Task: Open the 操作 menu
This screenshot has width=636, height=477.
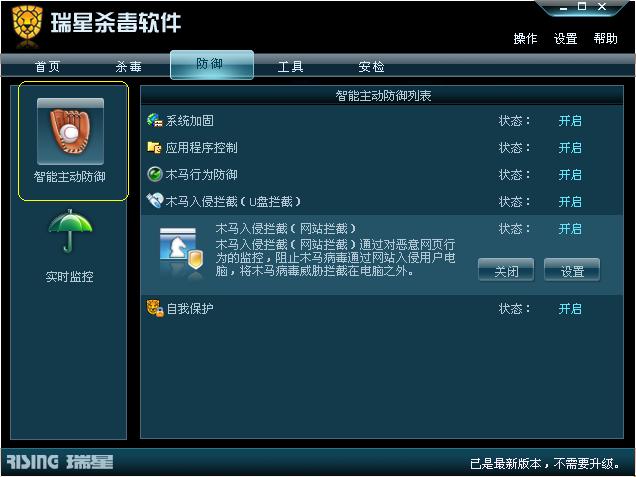Action: (x=525, y=39)
